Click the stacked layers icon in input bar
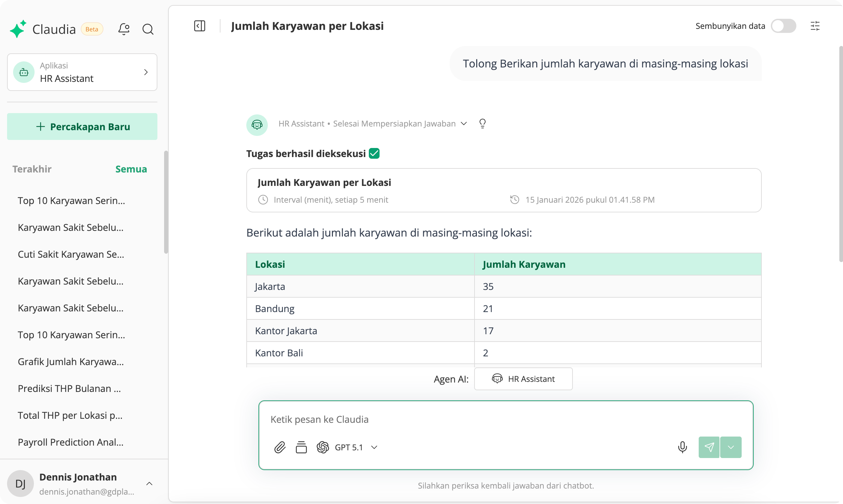Image resolution: width=843 pixels, height=504 pixels. click(301, 447)
